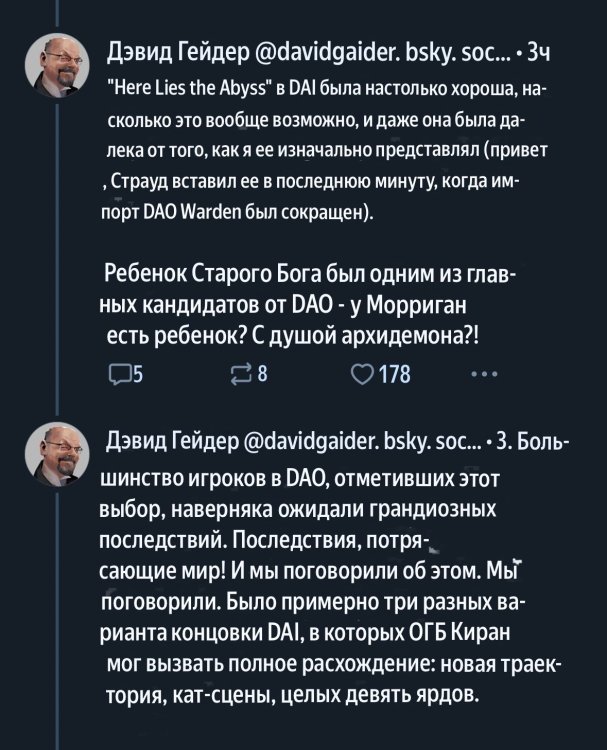
Task: Like the first post with the heart icon
Action: pos(359,376)
